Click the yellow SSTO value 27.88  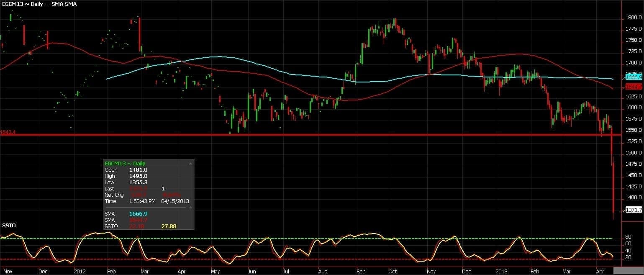tap(169, 226)
